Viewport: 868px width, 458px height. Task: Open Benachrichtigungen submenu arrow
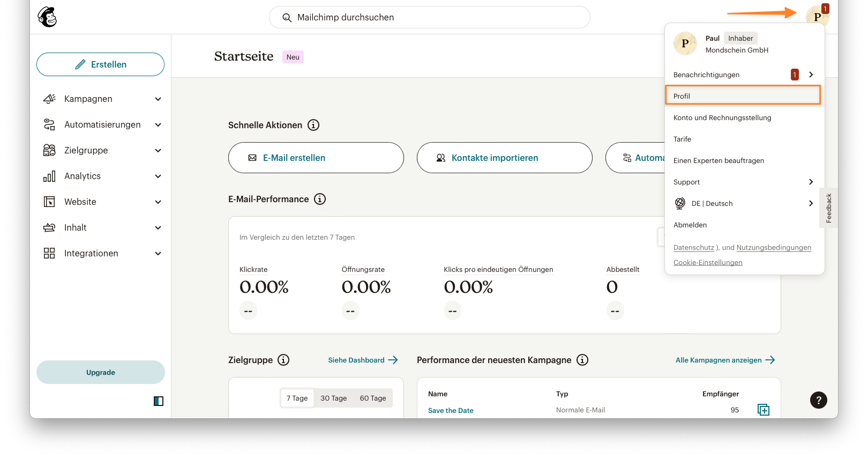pyautogui.click(x=811, y=75)
